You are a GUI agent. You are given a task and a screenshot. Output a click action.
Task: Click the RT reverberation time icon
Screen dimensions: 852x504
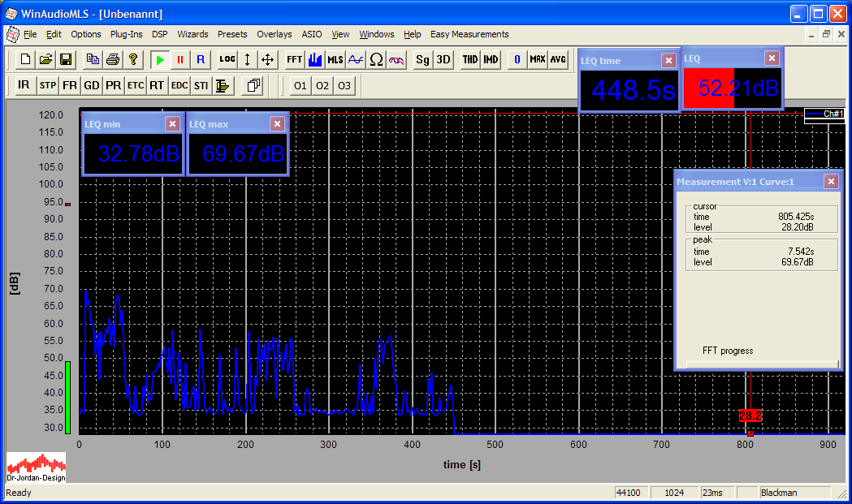pos(156,85)
